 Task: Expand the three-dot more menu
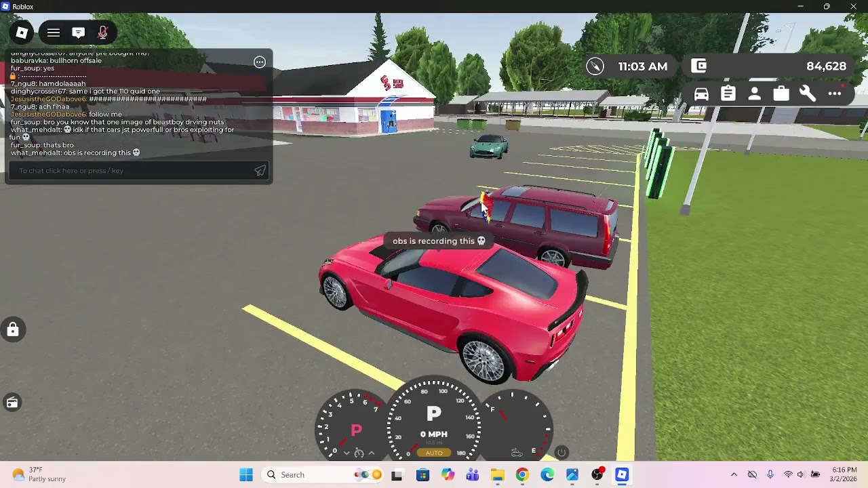835,94
